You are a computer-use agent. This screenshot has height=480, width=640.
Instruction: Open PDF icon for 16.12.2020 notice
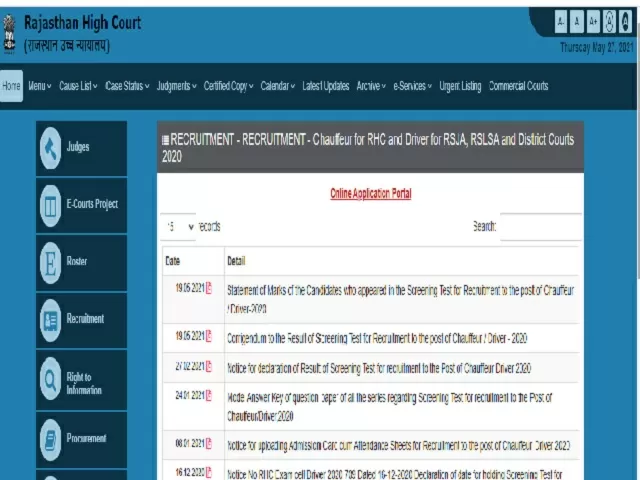[209, 472]
